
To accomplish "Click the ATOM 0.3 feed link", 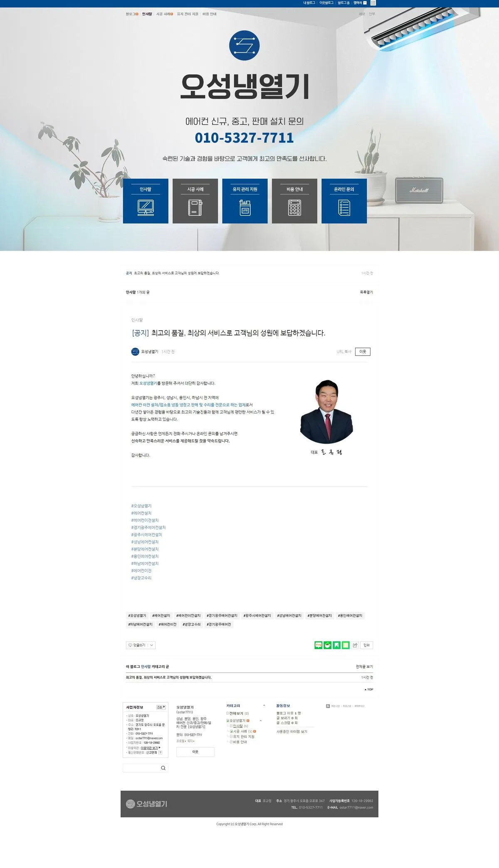I will (359, 706).
